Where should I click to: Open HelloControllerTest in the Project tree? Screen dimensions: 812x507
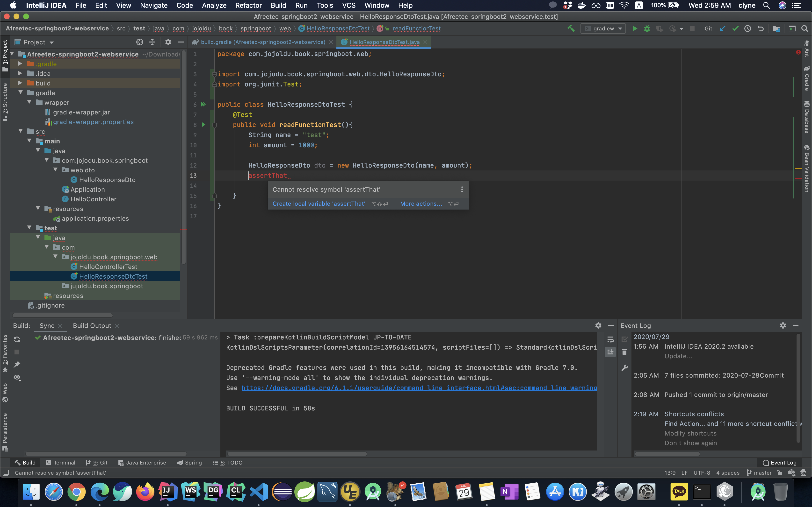108,267
